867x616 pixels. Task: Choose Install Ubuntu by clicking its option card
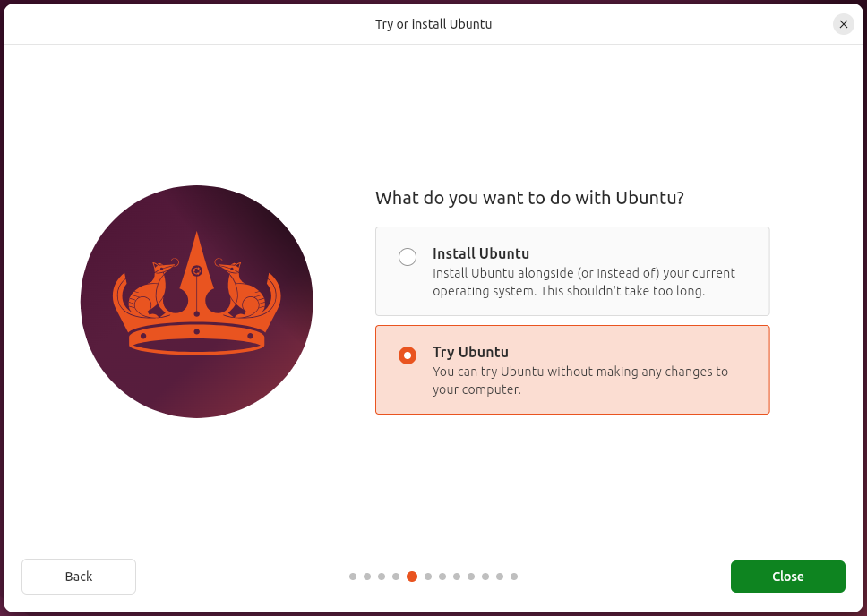pyautogui.click(x=572, y=270)
